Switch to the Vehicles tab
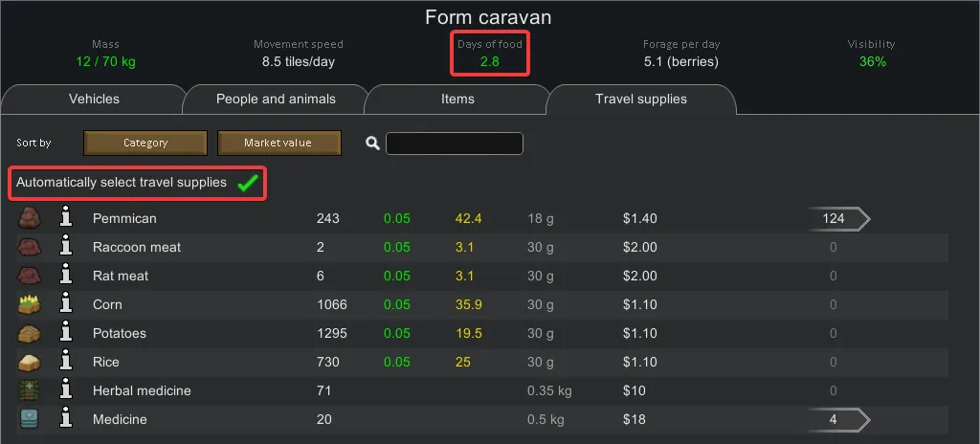The height and width of the screenshot is (444, 980). (94, 100)
